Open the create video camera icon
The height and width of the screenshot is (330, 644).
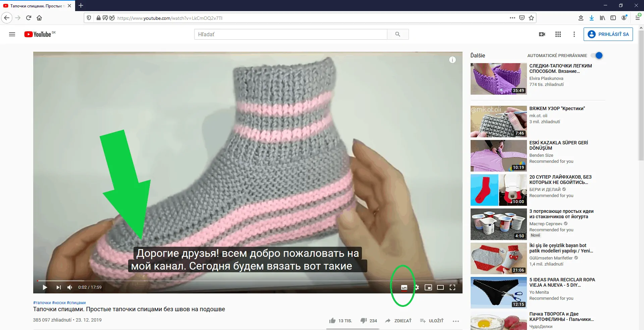[542, 34]
